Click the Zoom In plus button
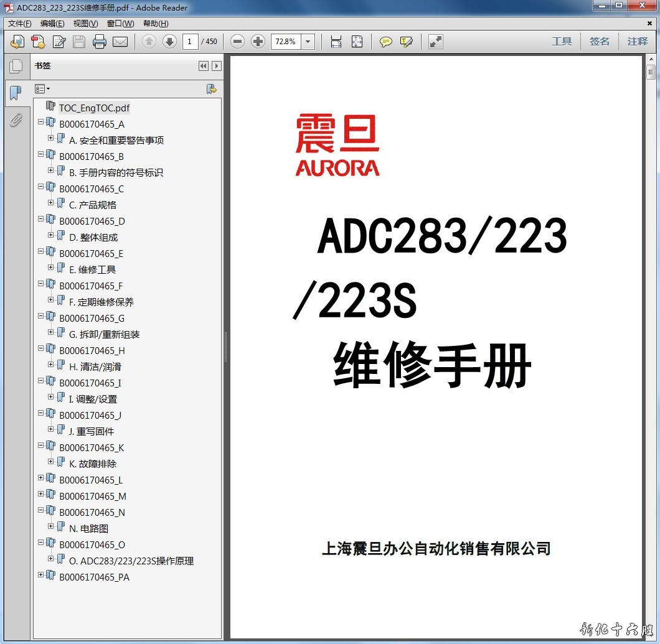The width and height of the screenshot is (660, 644). 258,42
